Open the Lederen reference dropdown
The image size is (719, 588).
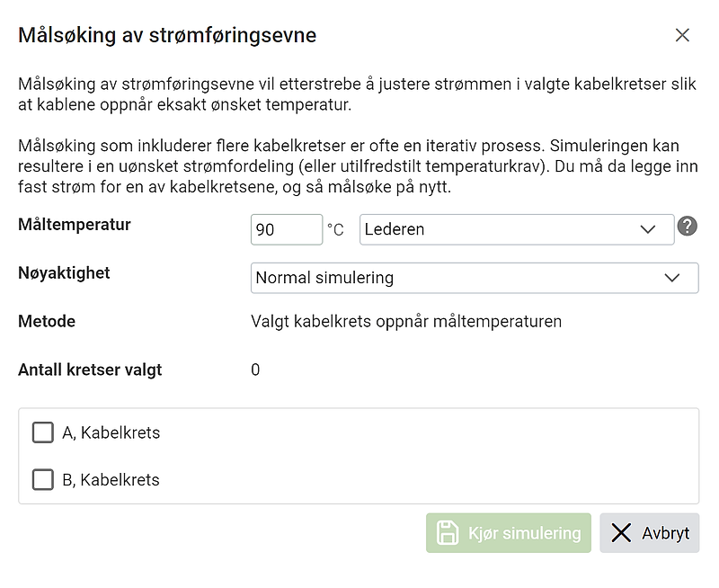pos(517,229)
